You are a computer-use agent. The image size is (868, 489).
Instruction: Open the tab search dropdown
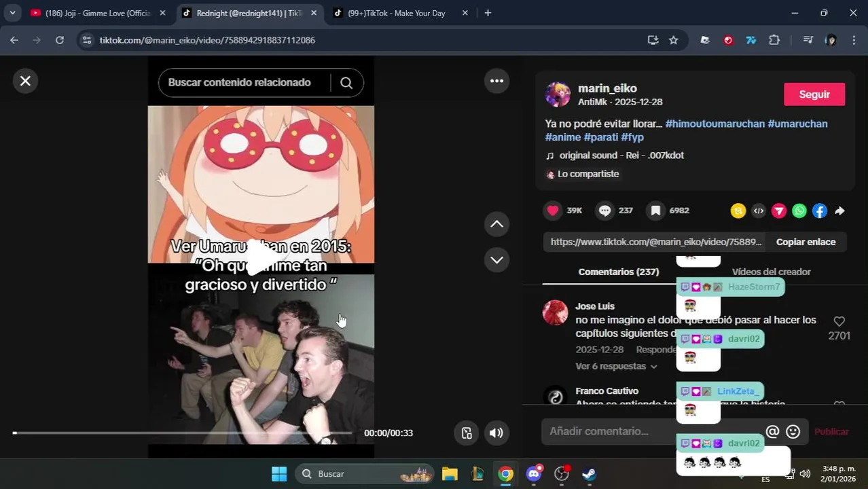point(12,13)
